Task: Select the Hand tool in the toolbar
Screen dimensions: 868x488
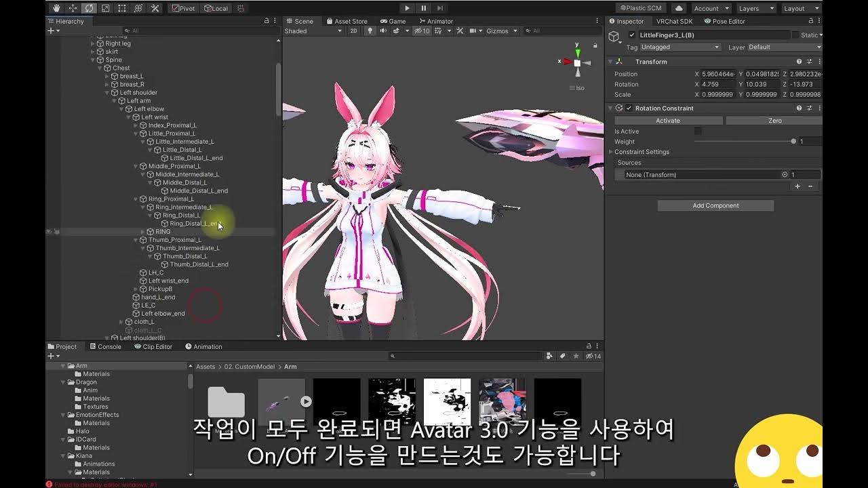Action: click(56, 8)
